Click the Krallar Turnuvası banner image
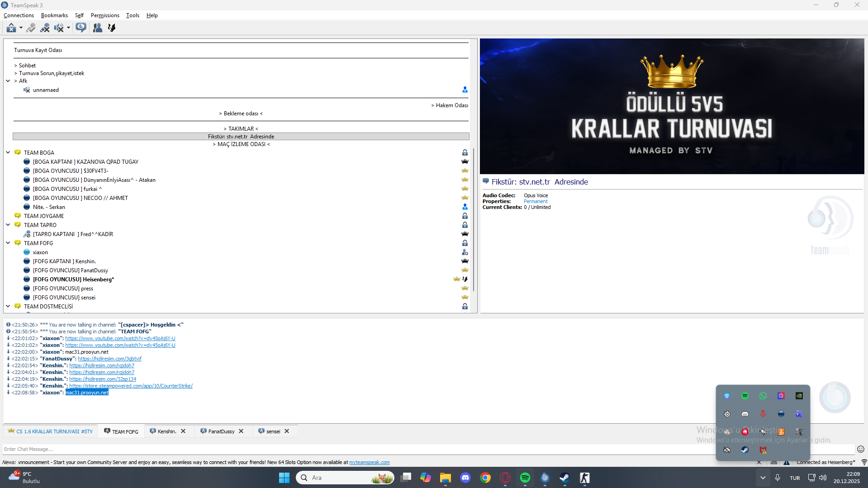This screenshot has height=488, width=868. pyautogui.click(x=672, y=106)
